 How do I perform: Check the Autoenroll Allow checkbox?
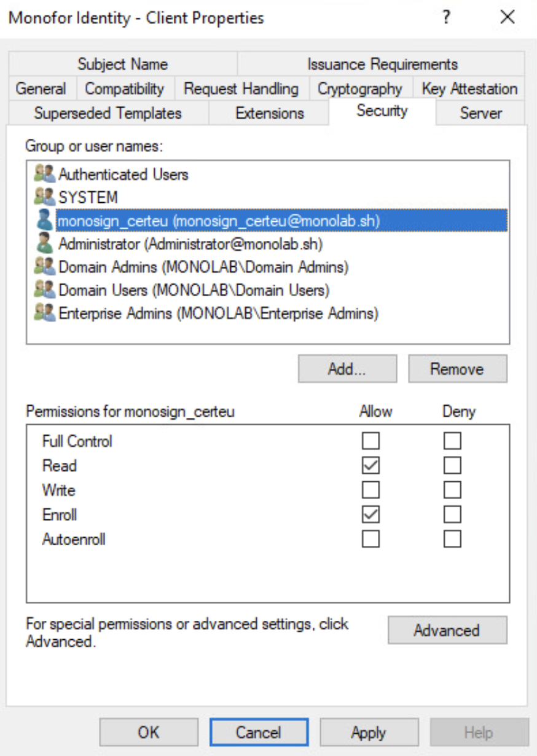coord(370,539)
